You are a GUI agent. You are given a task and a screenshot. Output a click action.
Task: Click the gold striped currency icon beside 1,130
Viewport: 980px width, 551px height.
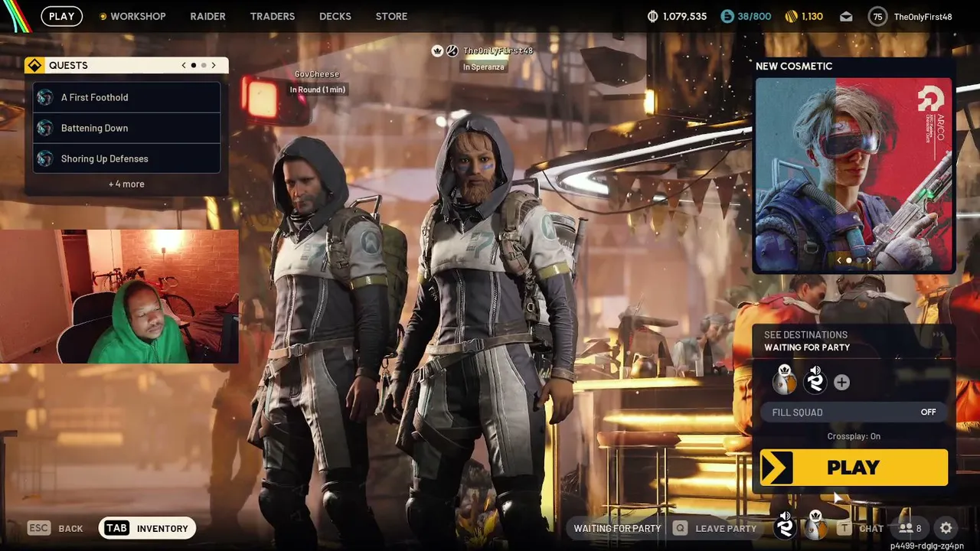792,16
